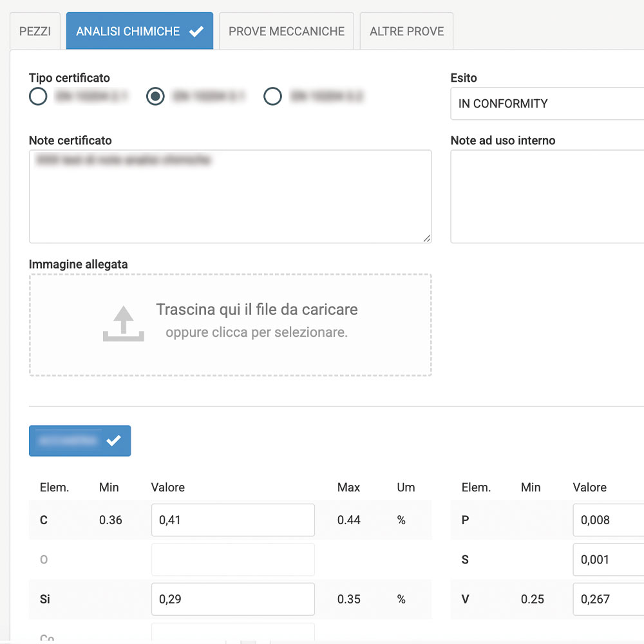Open the Esito dropdown showing IN CONFORMITY
The height and width of the screenshot is (644, 644).
pos(547,104)
